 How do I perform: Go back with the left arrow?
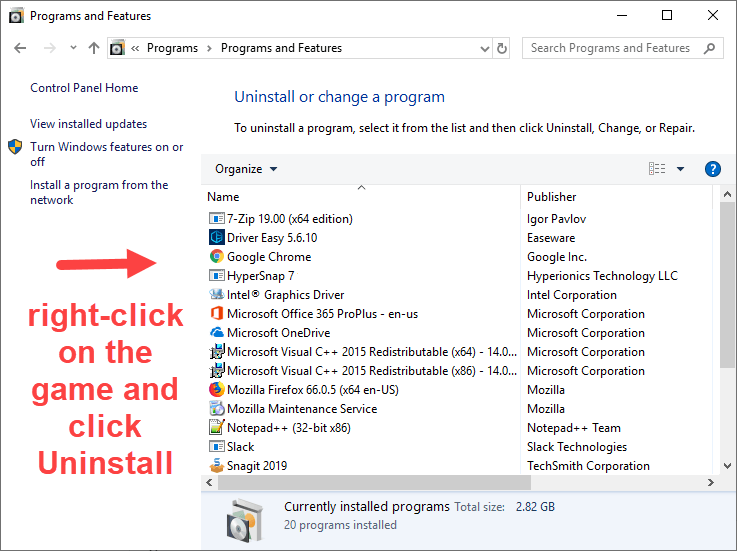[20, 48]
